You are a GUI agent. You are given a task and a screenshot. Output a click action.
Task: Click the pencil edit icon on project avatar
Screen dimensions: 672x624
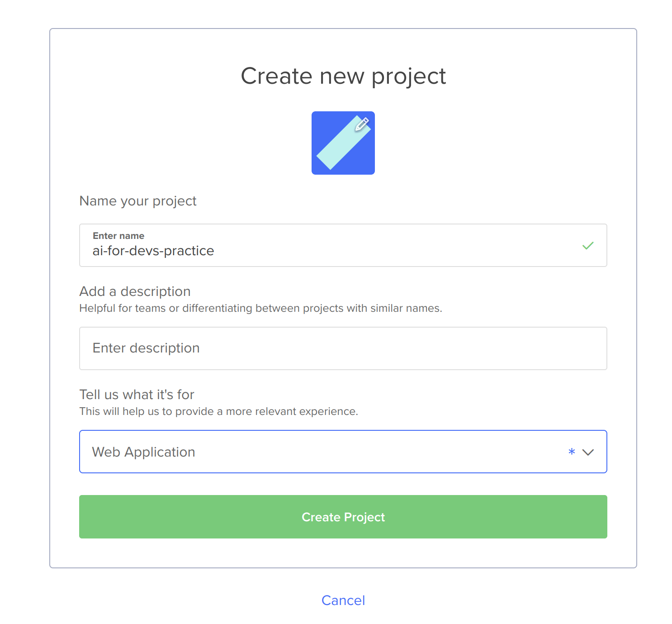362,124
